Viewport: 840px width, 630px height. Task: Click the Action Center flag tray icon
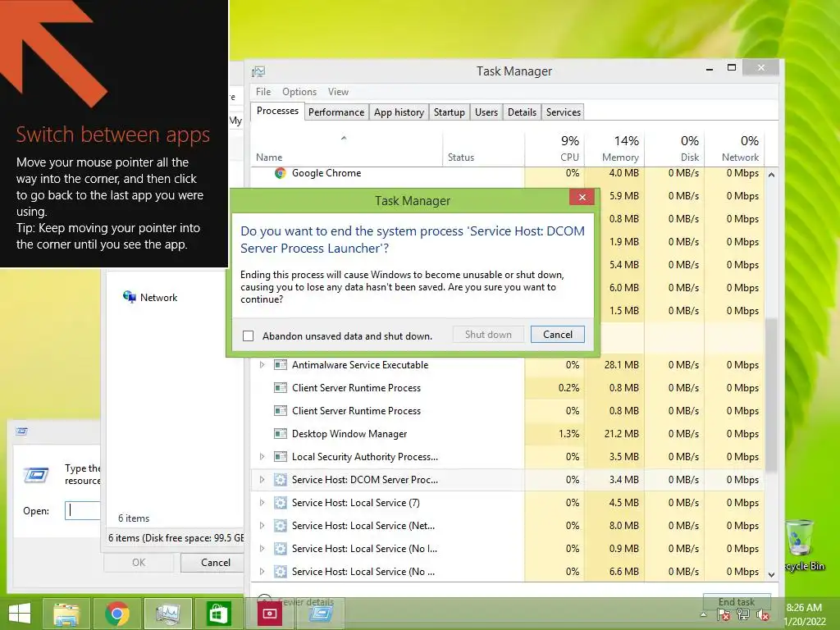(x=724, y=615)
